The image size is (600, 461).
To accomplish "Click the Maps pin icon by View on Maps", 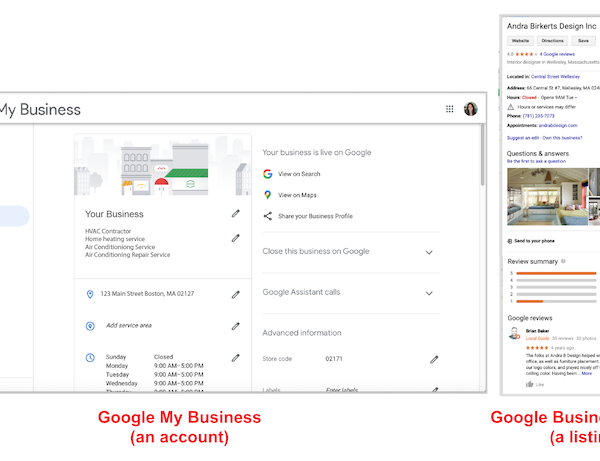I will coord(268,195).
